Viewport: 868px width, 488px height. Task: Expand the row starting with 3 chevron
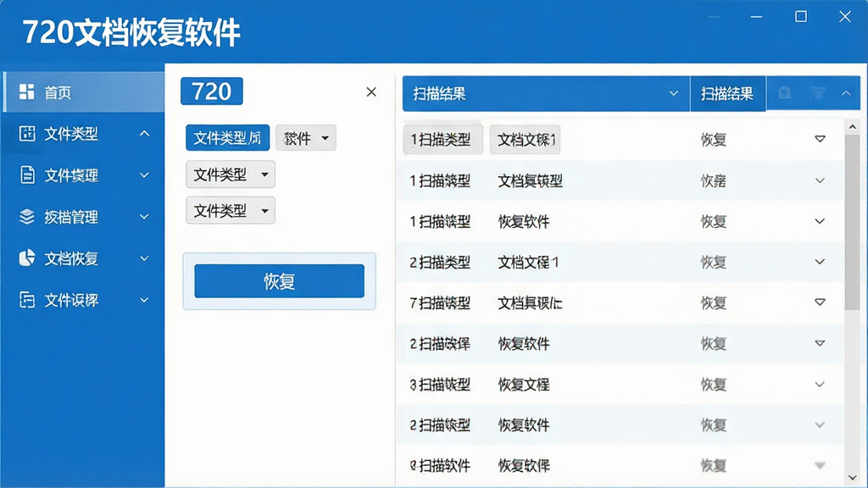[x=820, y=384]
